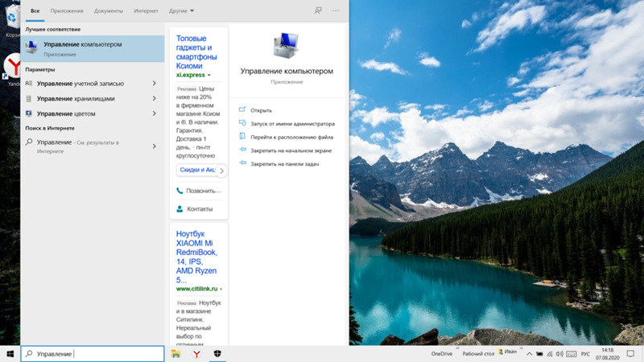
Task: Click the "Иван" user on the taskbar
Action: (x=508, y=352)
